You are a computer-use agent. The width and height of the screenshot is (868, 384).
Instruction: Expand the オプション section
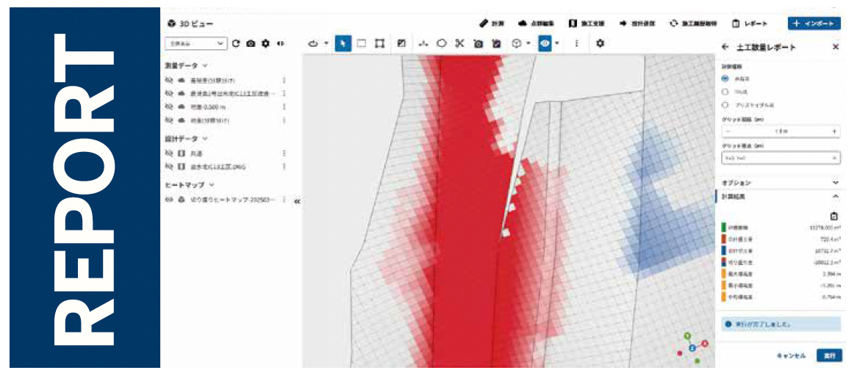[x=781, y=182]
